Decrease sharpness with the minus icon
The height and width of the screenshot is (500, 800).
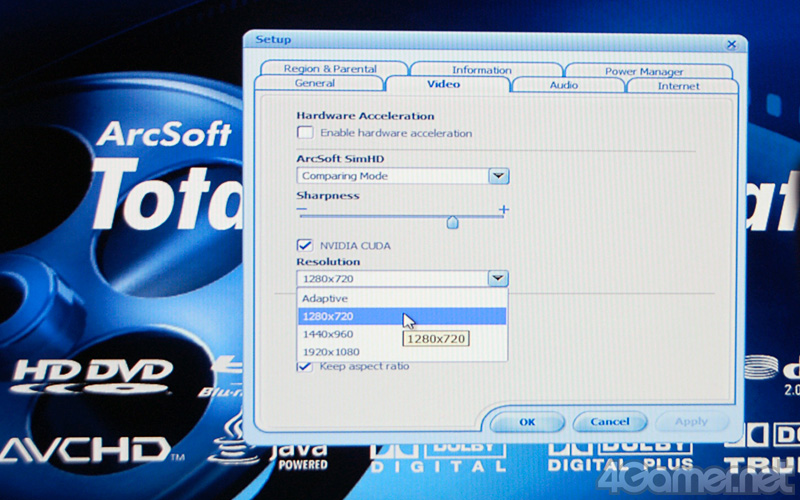click(x=302, y=209)
